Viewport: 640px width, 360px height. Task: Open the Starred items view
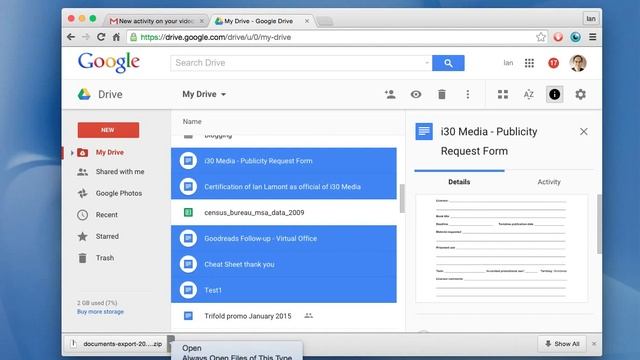pos(107,236)
